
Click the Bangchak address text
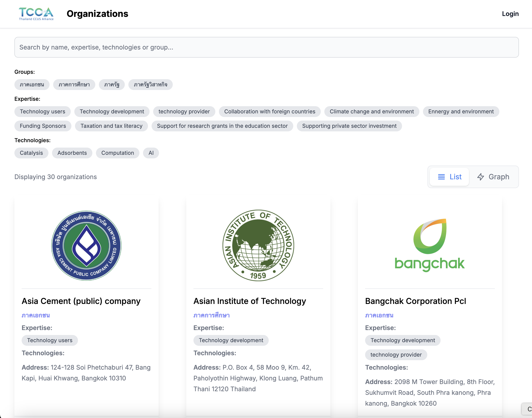click(x=430, y=393)
